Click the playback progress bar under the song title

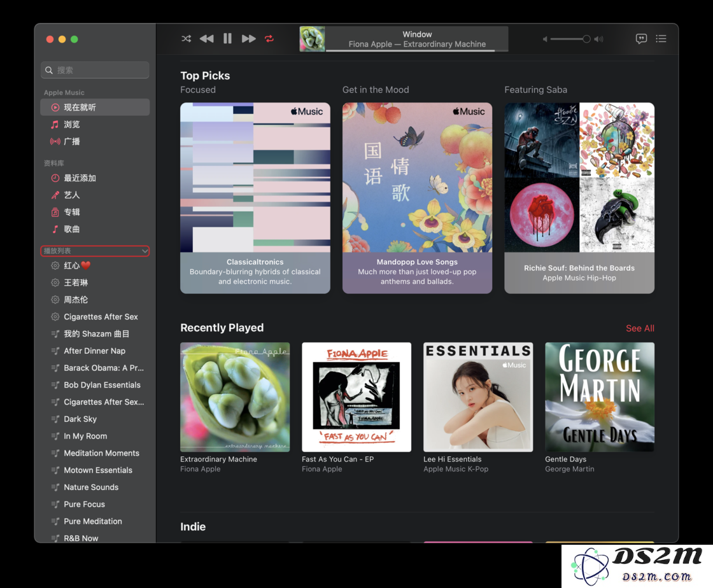click(x=417, y=50)
